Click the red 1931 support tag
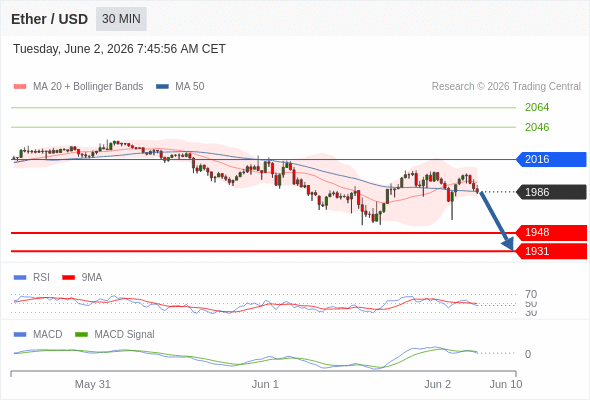The image size is (590, 400). coord(551,251)
